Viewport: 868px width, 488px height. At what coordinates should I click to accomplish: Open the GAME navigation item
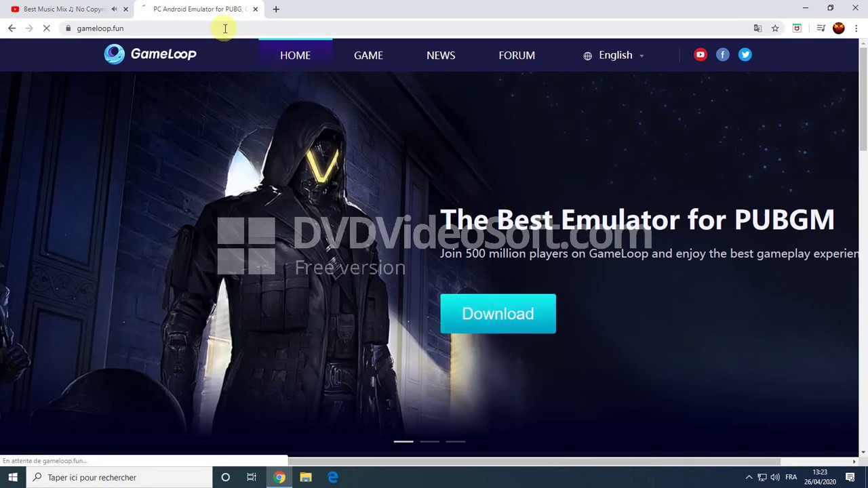click(368, 55)
